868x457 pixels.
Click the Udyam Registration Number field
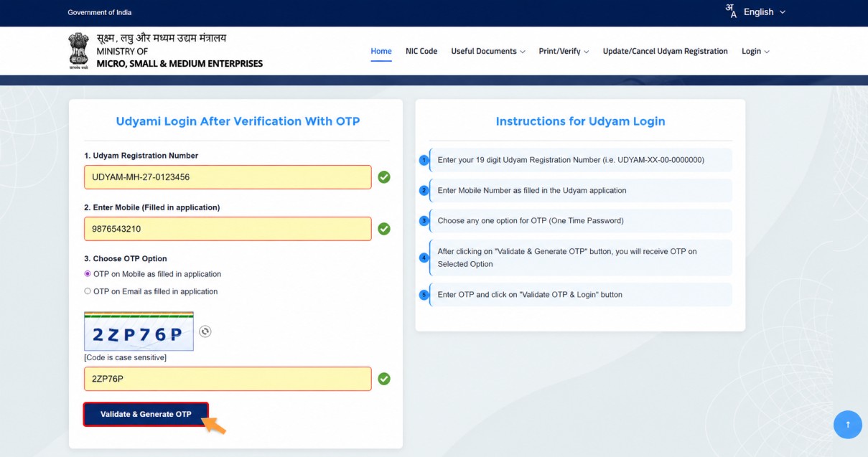coord(228,177)
